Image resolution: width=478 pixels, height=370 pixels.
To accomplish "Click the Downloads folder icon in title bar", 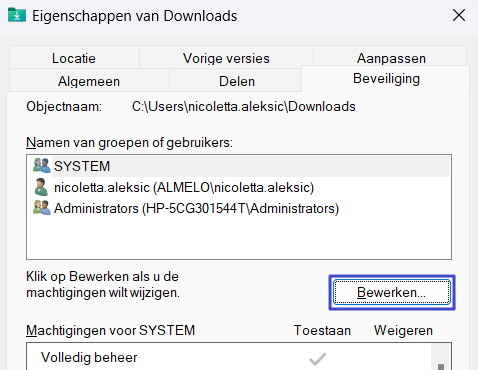I will click(17, 15).
